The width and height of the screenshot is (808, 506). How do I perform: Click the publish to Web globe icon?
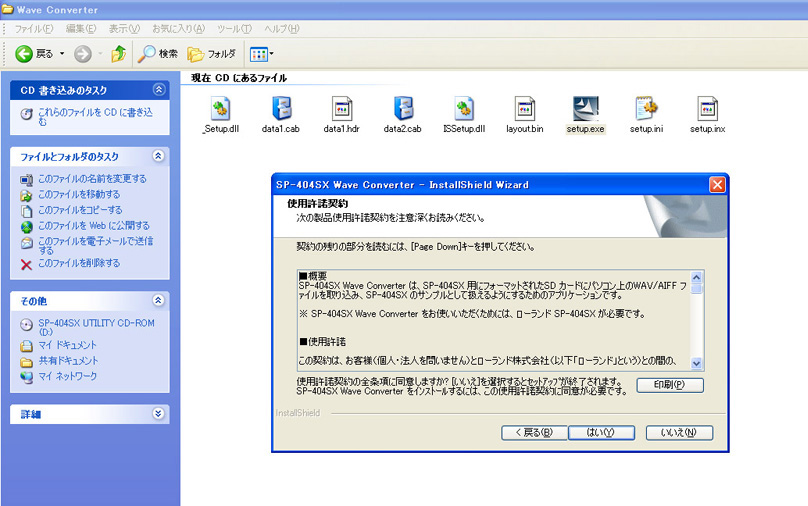(26, 227)
